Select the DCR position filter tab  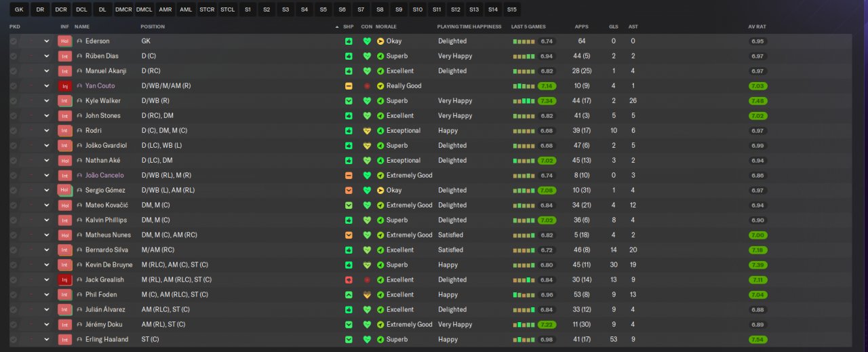point(61,9)
